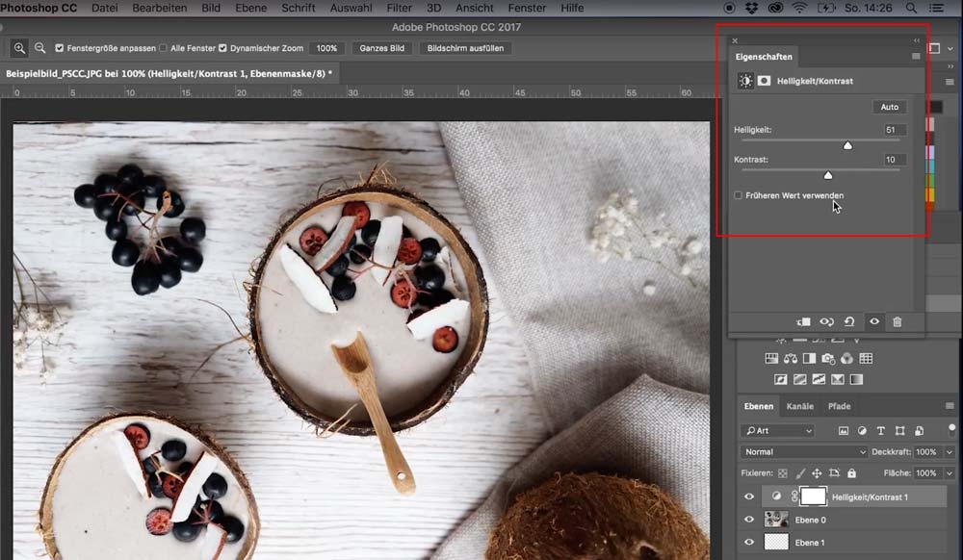Screen dimensions: 963x560
Task: Click the reset adjustment arrow icon
Action: click(x=848, y=322)
